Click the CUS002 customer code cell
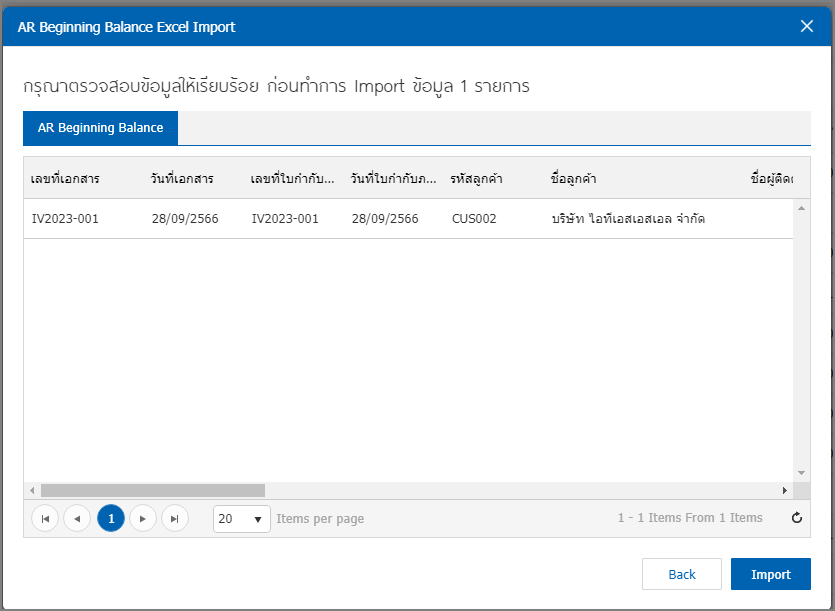The image size is (835, 611). pos(474,219)
